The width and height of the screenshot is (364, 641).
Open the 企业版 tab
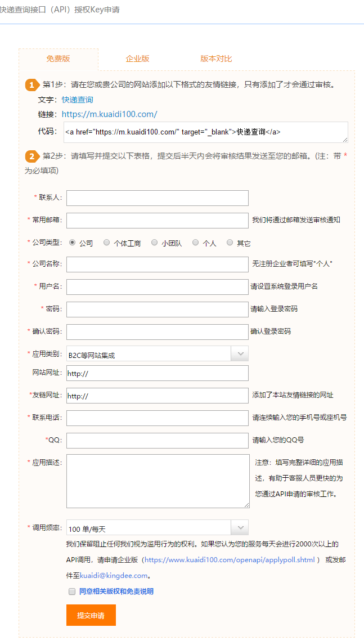tap(137, 59)
